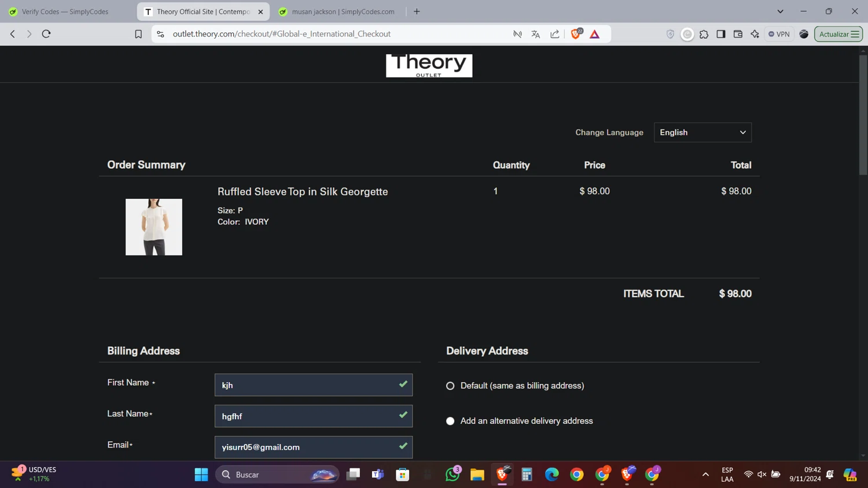Click the Size: P text
This screenshot has width=868, height=488.
[x=230, y=210]
